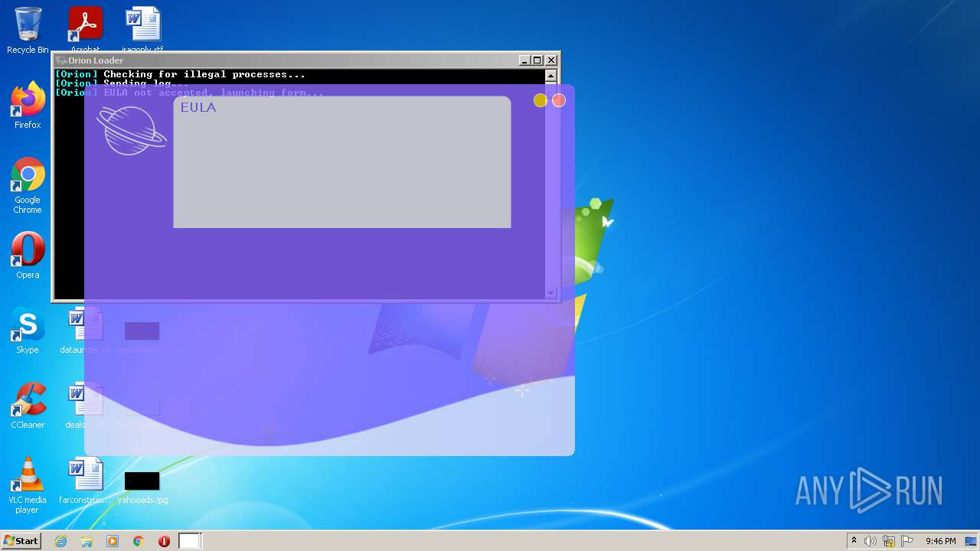This screenshot has width=980, height=551.
Task: Open Windows Explorer from taskbar
Action: (x=87, y=541)
